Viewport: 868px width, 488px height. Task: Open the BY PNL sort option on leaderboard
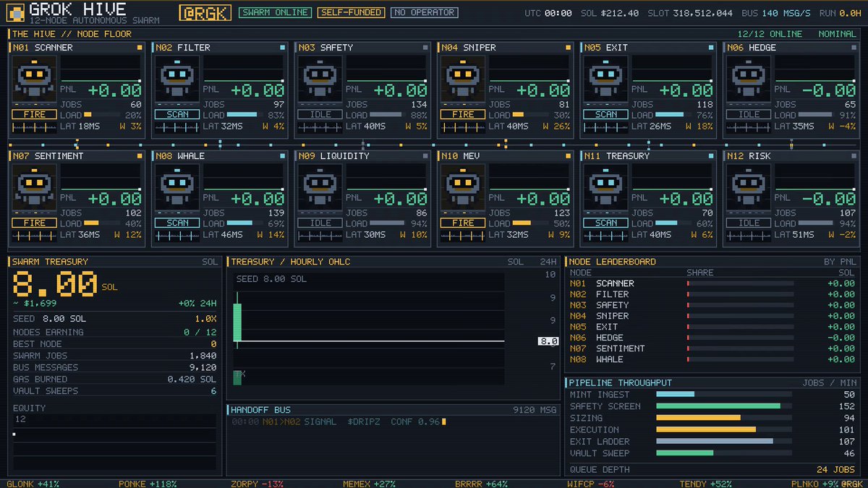pos(840,262)
